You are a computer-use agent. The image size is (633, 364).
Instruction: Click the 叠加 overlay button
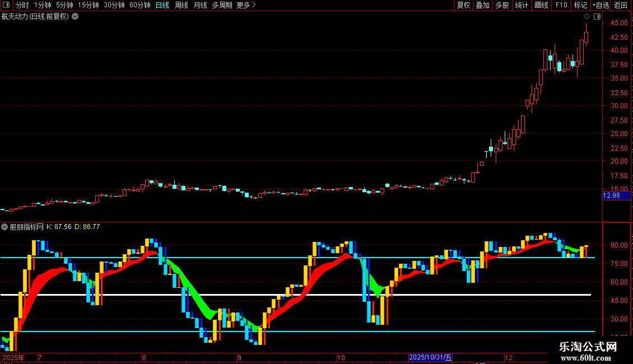[482, 5]
